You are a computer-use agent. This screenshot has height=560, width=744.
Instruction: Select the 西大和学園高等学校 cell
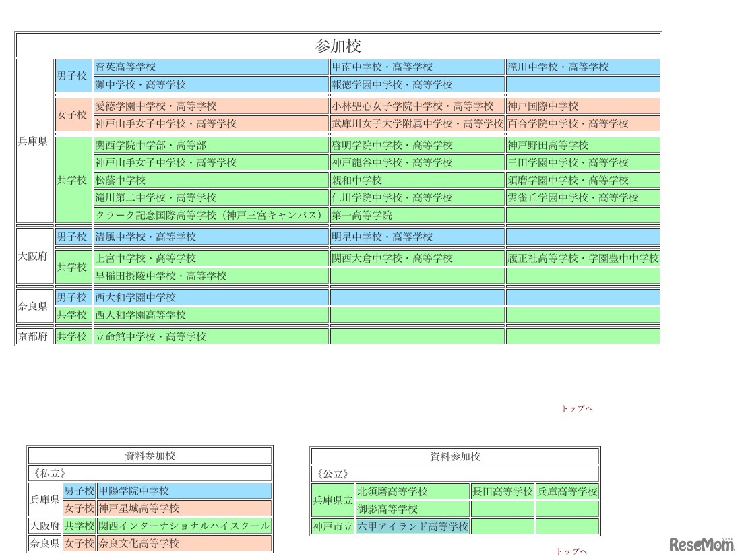pos(211,315)
